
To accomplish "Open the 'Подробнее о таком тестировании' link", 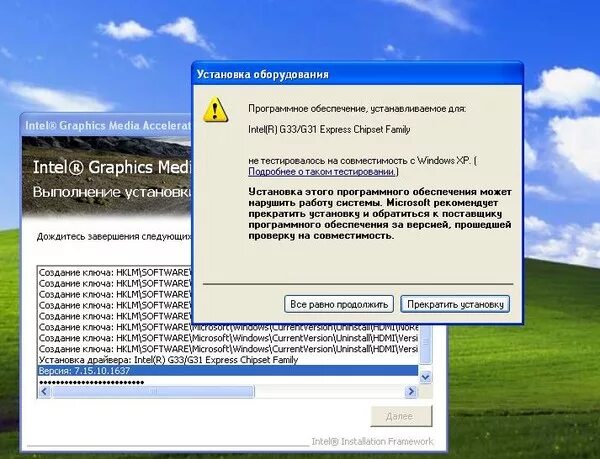I will pyautogui.click(x=321, y=172).
